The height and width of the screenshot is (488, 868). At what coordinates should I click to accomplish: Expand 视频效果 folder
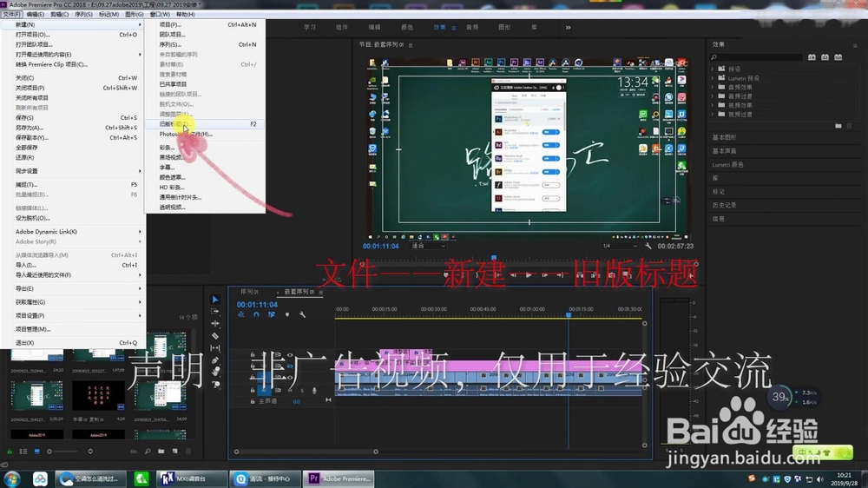(x=713, y=105)
